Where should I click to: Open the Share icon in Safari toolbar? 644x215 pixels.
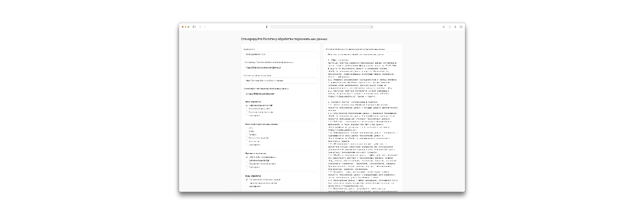pos(450,27)
